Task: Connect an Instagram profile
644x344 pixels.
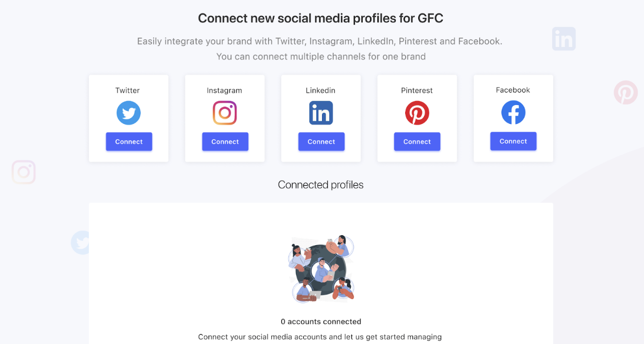Action: 225,142
